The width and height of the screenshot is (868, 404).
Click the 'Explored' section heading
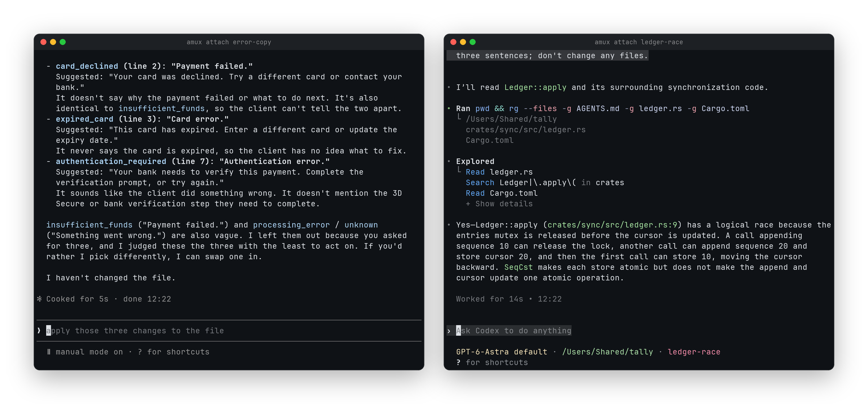pyautogui.click(x=475, y=161)
